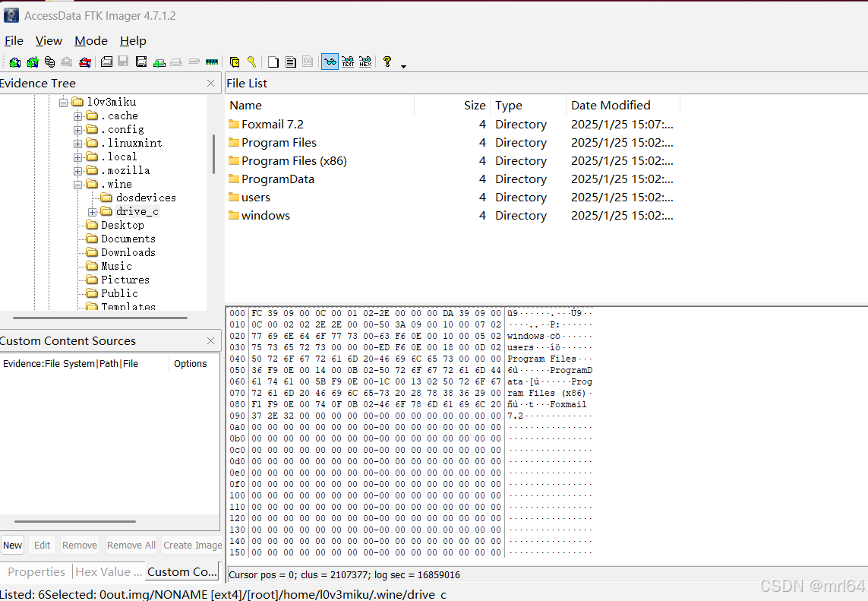
Task: Click the Edit button
Action: pyautogui.click(x=42, y=545)
